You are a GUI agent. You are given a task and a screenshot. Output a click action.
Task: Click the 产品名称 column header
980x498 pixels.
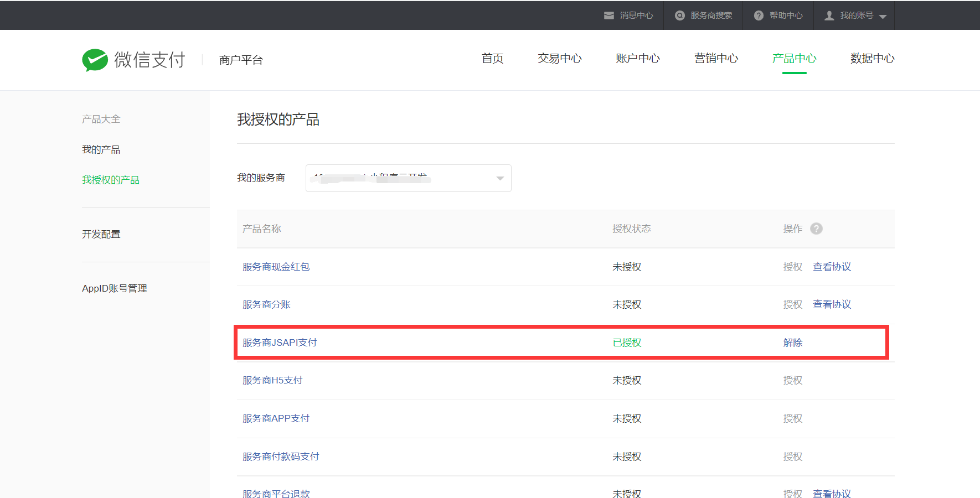(262, 229)
